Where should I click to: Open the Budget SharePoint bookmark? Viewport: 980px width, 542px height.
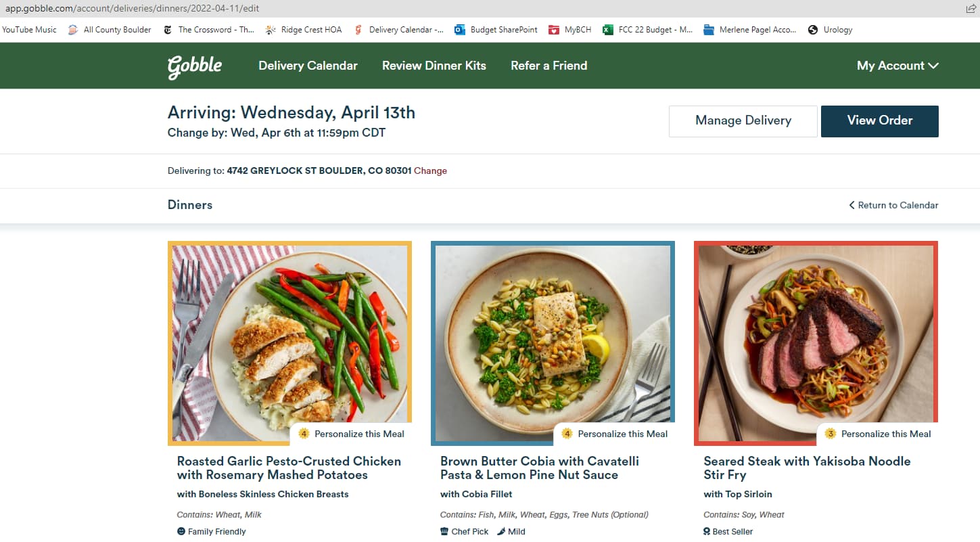[496, 30]
